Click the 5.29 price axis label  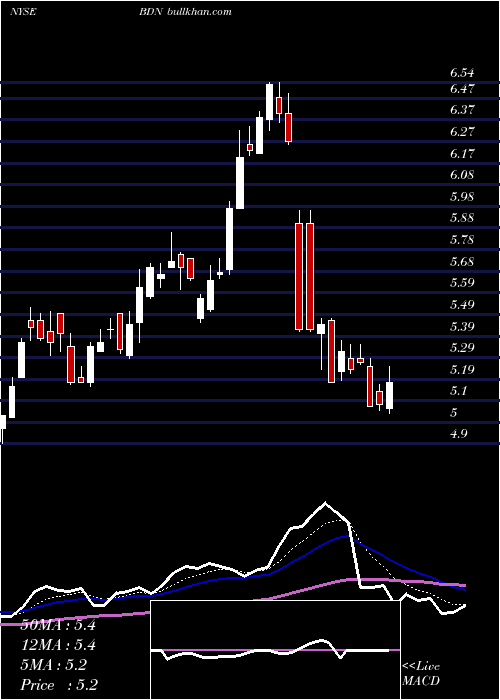pos(462,348)
